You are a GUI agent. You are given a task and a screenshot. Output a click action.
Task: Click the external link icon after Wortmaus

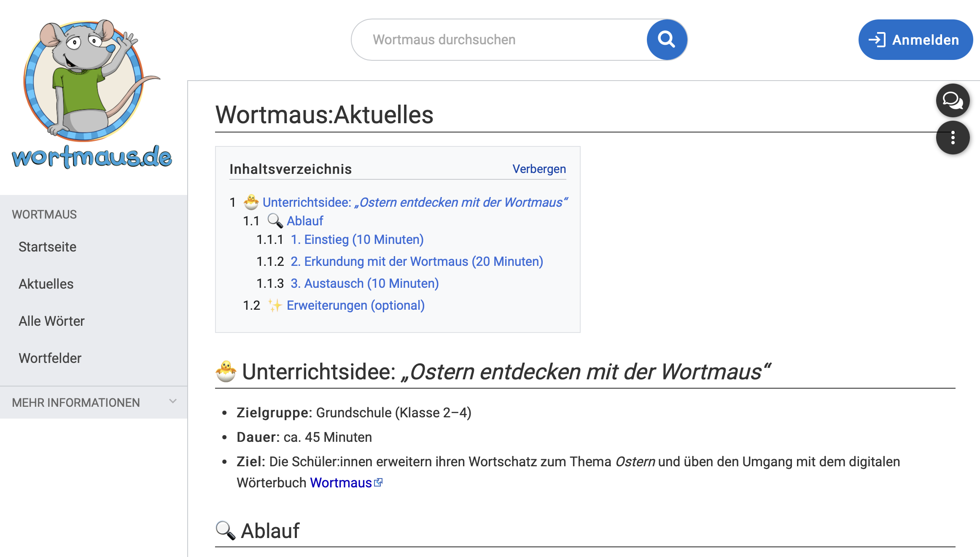coord(379,482)
